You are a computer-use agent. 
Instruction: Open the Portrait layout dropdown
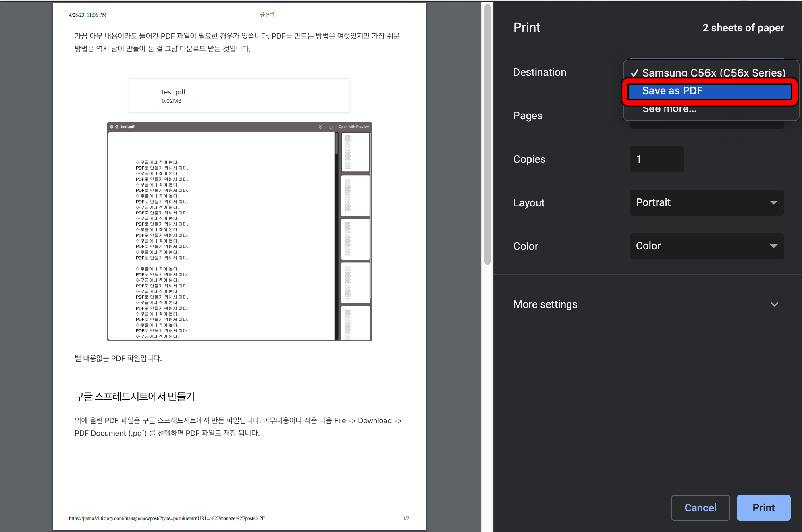tap(706, 203)
